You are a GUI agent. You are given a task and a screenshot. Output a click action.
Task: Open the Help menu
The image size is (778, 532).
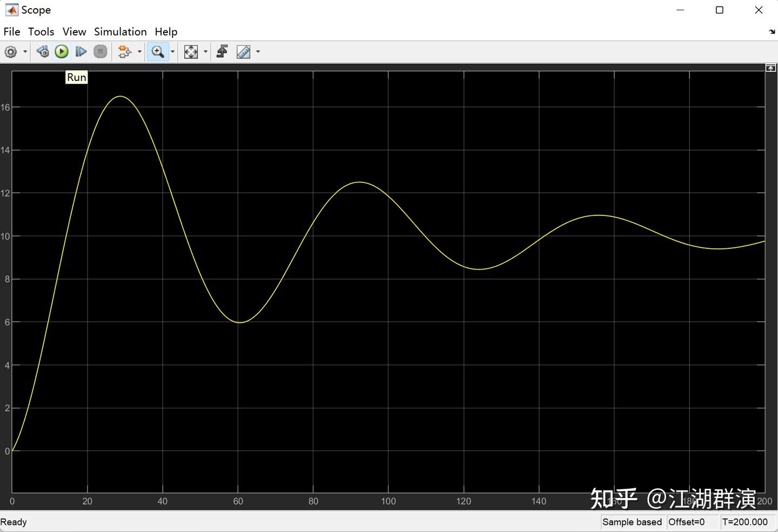pyautogui.click(x=166, y=32)
